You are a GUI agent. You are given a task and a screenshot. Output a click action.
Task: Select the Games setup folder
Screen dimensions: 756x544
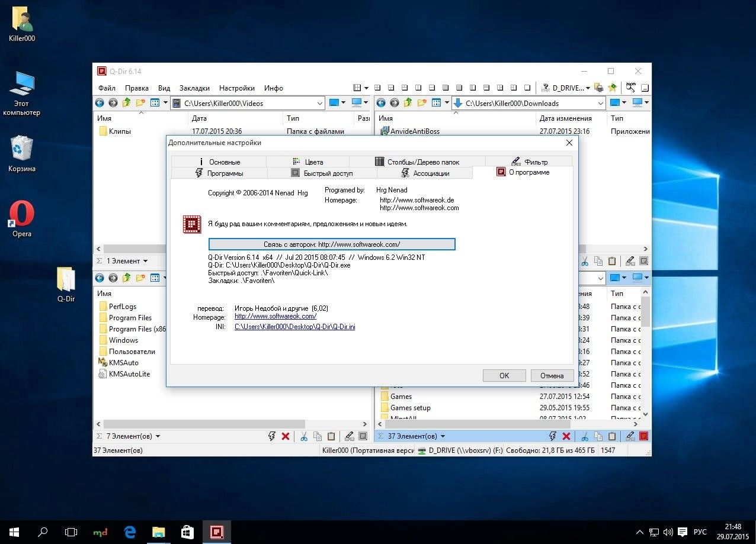tap(405, 408)
